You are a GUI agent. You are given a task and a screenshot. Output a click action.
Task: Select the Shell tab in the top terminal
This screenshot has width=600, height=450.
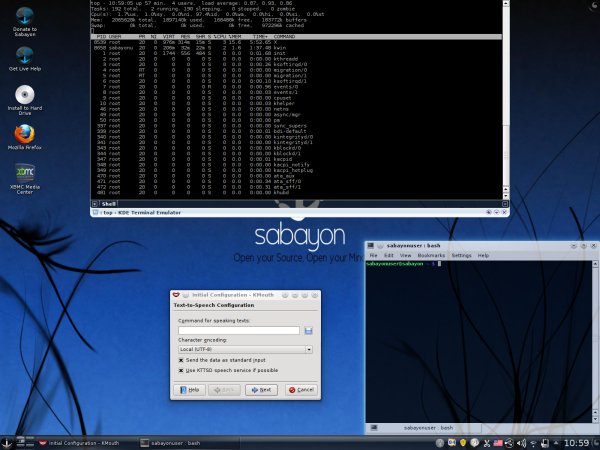[109, 204]
